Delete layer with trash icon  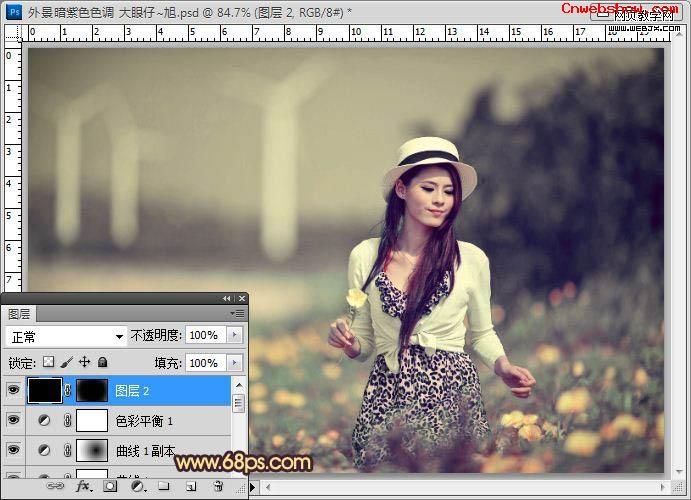[217, 486]
